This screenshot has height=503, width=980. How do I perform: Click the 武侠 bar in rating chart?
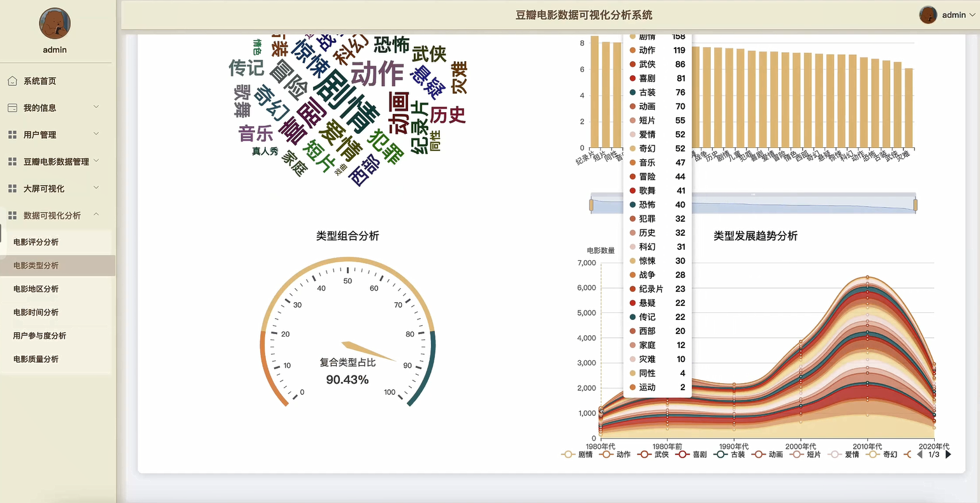897,105
